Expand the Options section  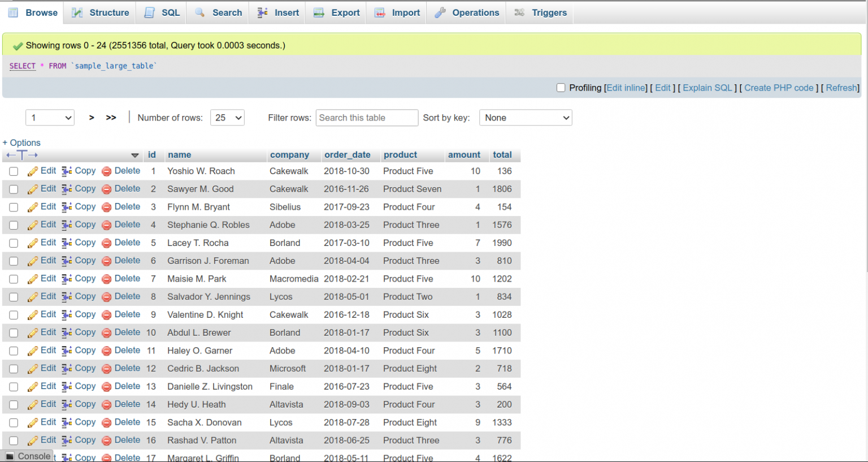(21, 143)
